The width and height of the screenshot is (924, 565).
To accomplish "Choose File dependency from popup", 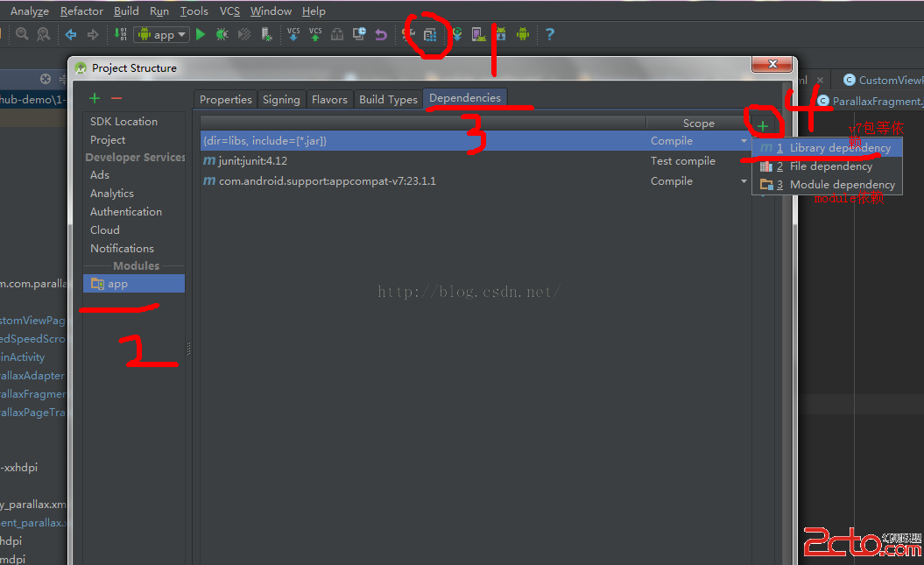I will 828,166.
